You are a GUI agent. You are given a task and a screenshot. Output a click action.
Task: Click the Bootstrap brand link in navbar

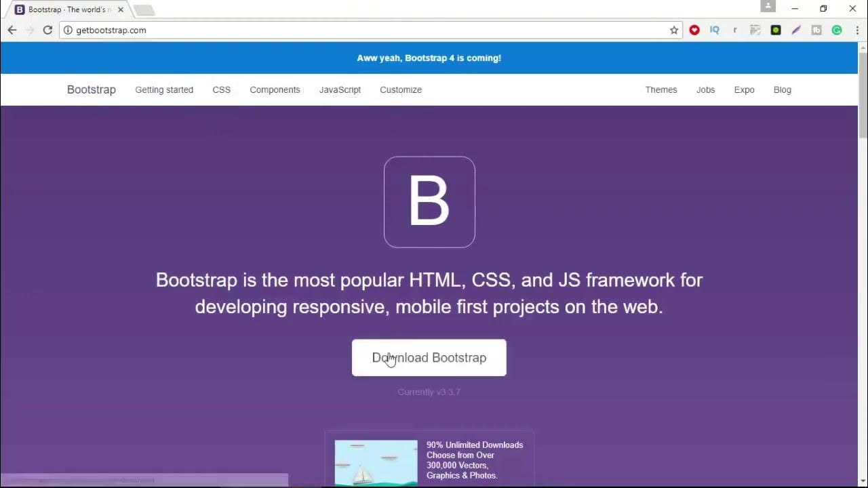(92, 89)
